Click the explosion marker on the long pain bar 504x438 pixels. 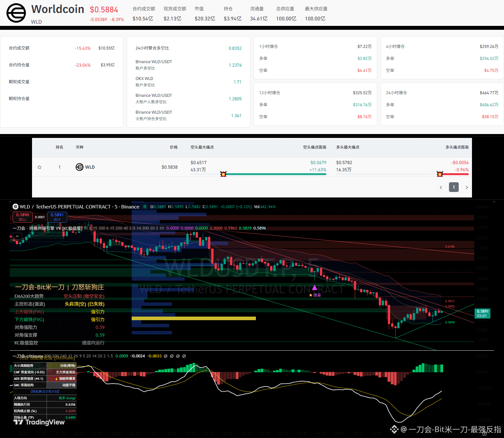(x=440, y=174)
